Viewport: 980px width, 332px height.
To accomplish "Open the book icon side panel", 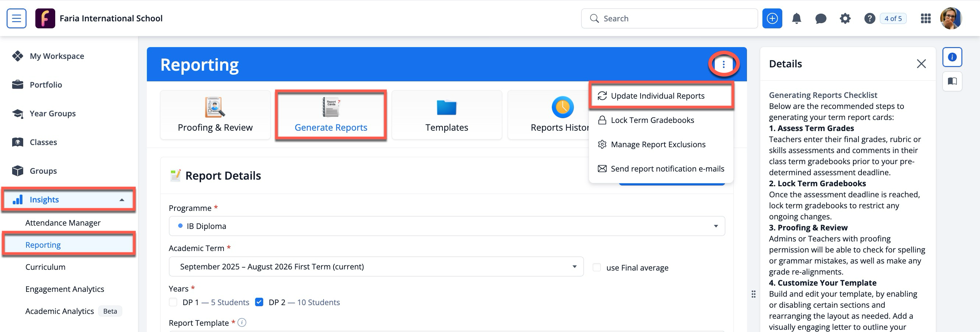I will (952, 81).
